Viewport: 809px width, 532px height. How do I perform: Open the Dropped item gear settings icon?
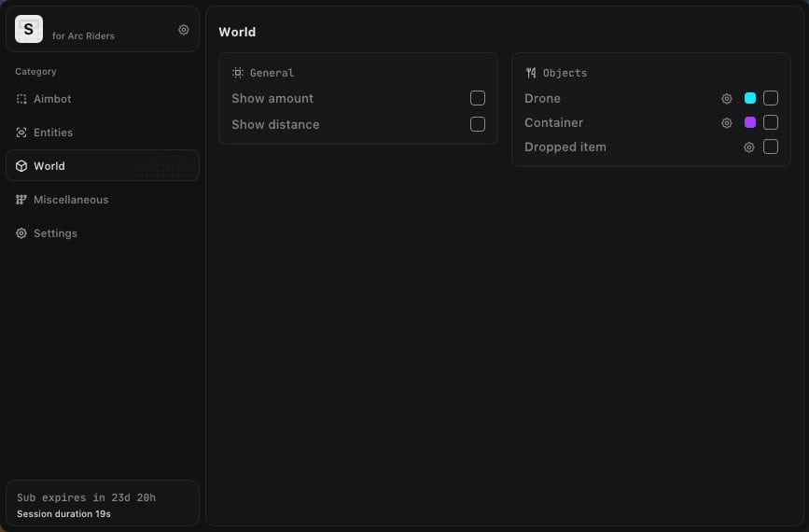pyautogui.click(x=748, y=147)
